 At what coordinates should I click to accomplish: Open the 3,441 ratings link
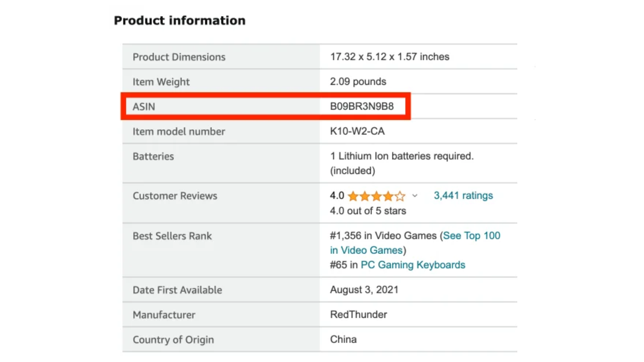pyautogui.click(x=463, y=196)
